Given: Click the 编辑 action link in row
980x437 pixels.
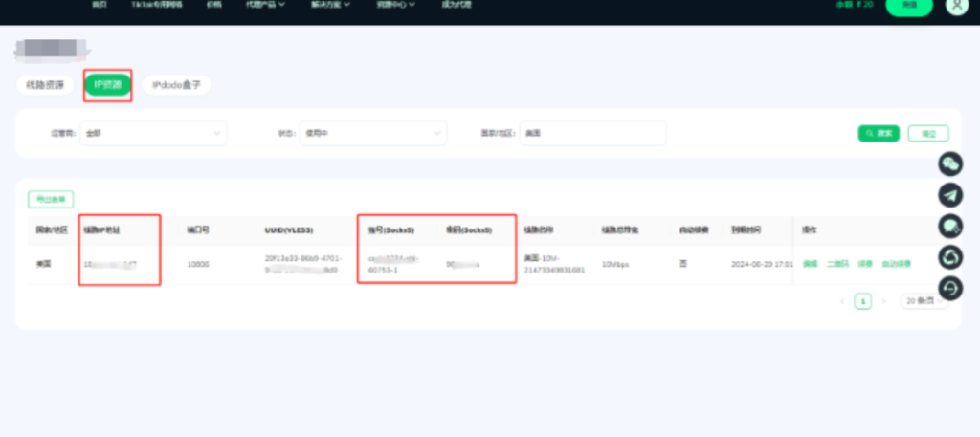Looking at the screenshot, I should coord(810,264).
